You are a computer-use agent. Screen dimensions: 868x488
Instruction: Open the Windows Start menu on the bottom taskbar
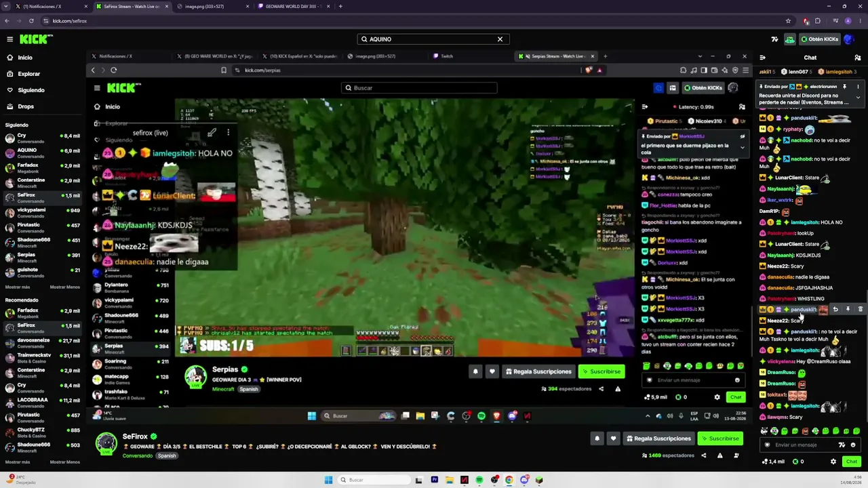pos(329,480)
